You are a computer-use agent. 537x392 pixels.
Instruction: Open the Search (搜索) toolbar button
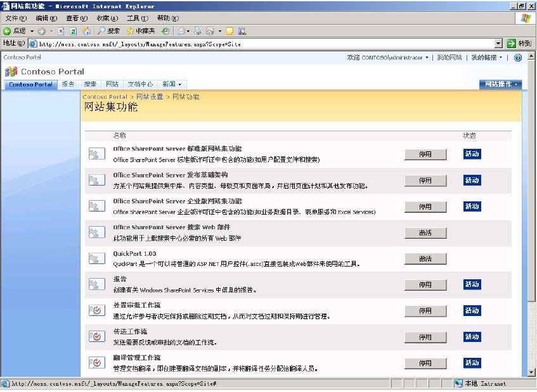coord(108,31)
